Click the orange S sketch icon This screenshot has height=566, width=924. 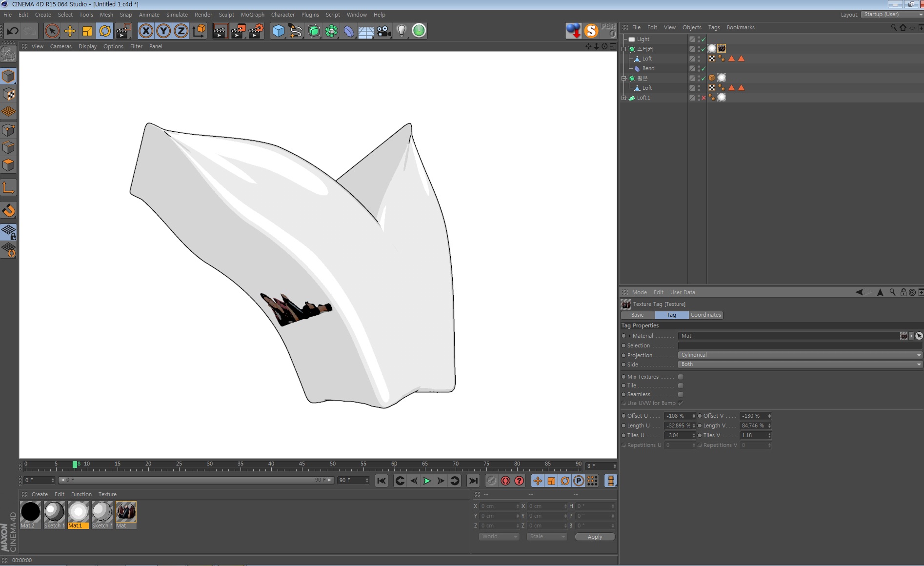point(591,31)
